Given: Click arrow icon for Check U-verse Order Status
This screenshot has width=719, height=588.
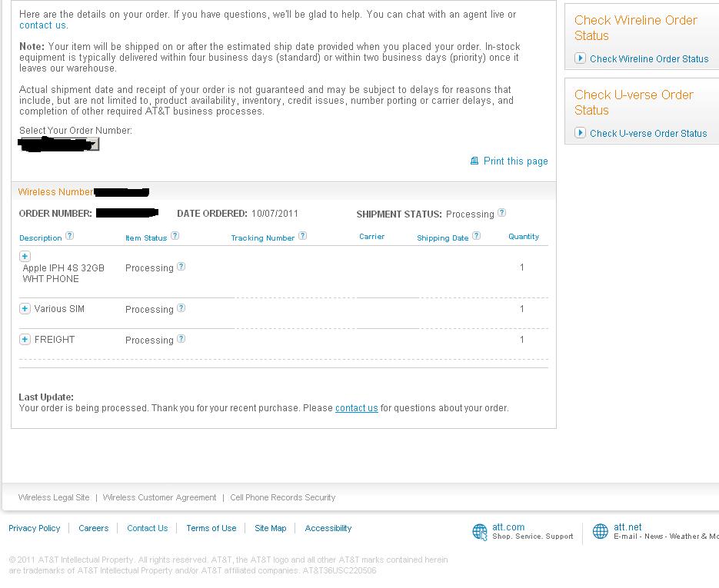Looking at the screenshot, I should [x=580, y=133].
